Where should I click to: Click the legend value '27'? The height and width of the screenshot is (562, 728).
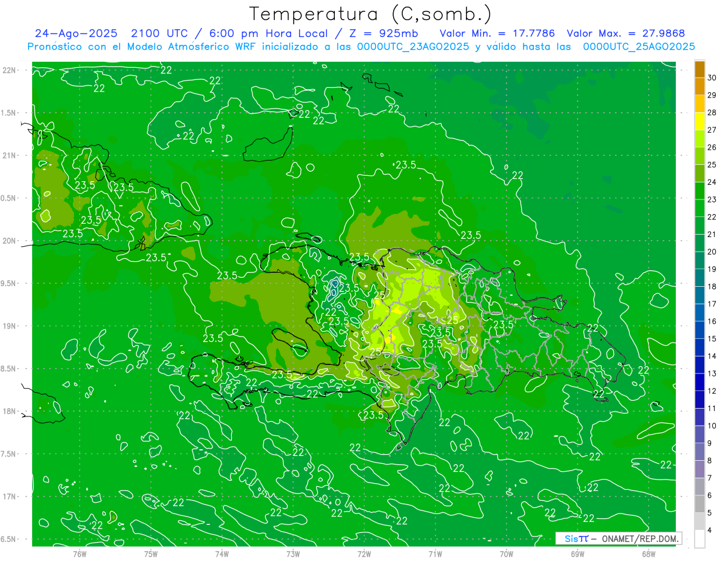[712, 130]
